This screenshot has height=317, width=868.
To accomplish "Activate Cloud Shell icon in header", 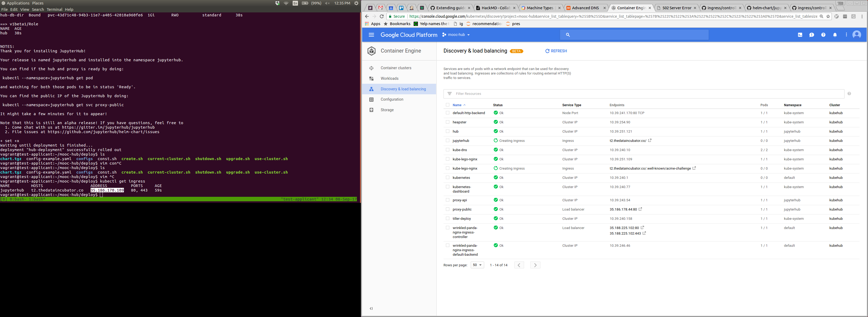I will click(x=800, y=35).
